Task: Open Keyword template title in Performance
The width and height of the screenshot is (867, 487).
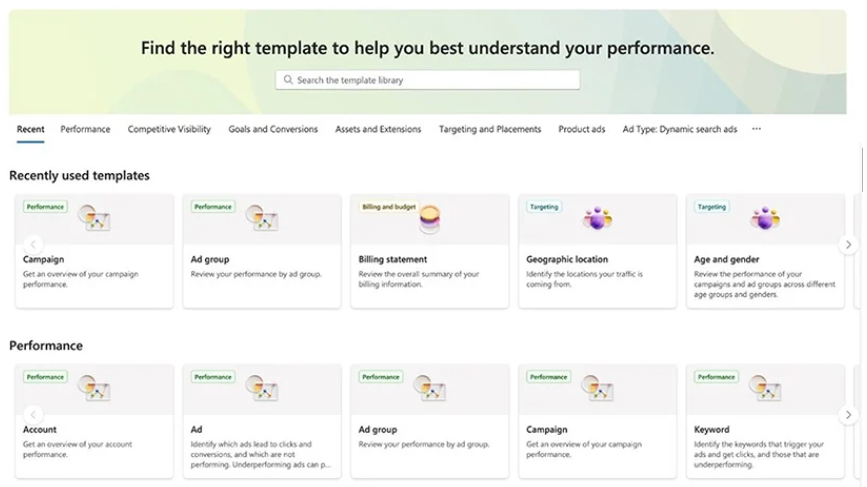Action: [x=712, y=430]
